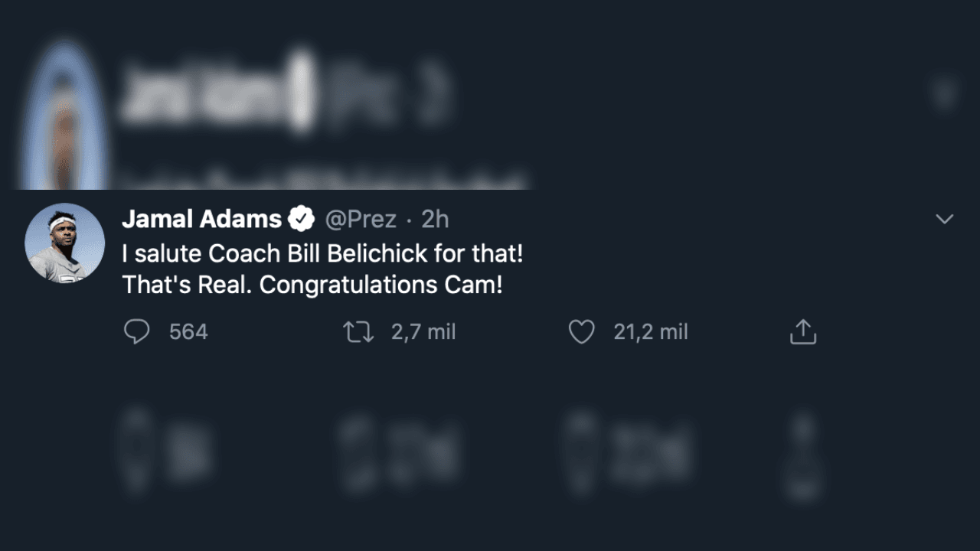Click Jamal Adams' profile picture
The width and height of the screenshot is (980, 551).
[x=65, y=243]
